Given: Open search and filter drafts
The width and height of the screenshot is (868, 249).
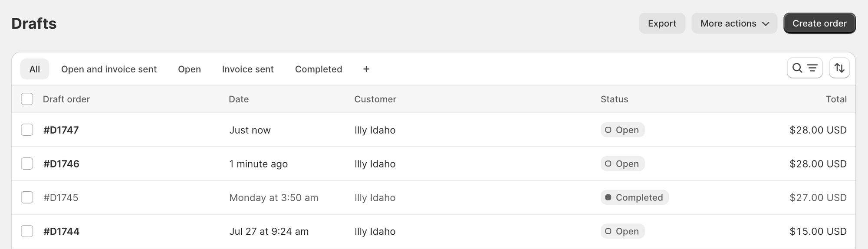Looking at the screenshot, I should (804, 68).
